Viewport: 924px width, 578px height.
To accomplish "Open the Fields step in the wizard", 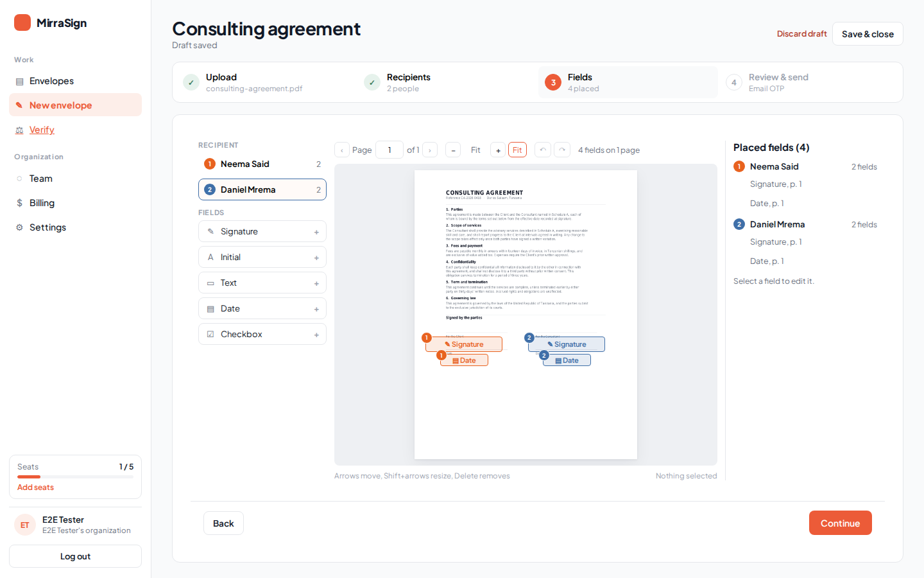I will coord(628,82).
